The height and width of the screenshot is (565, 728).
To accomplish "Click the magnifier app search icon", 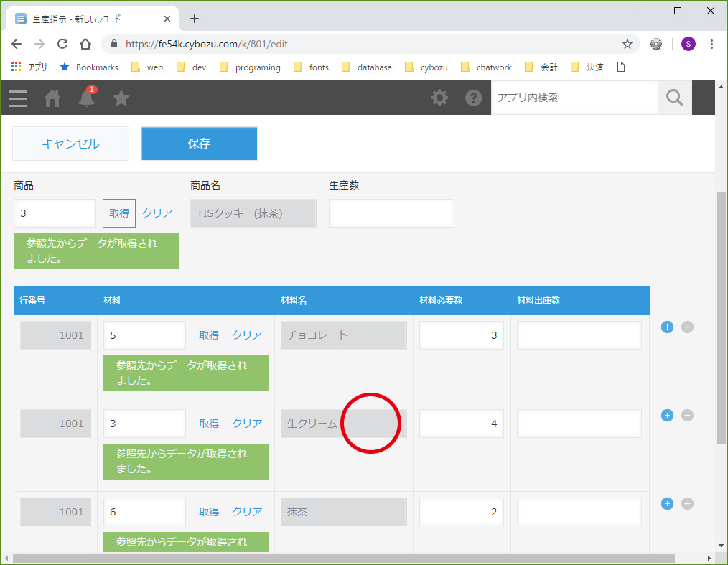I will click(675, 98).
